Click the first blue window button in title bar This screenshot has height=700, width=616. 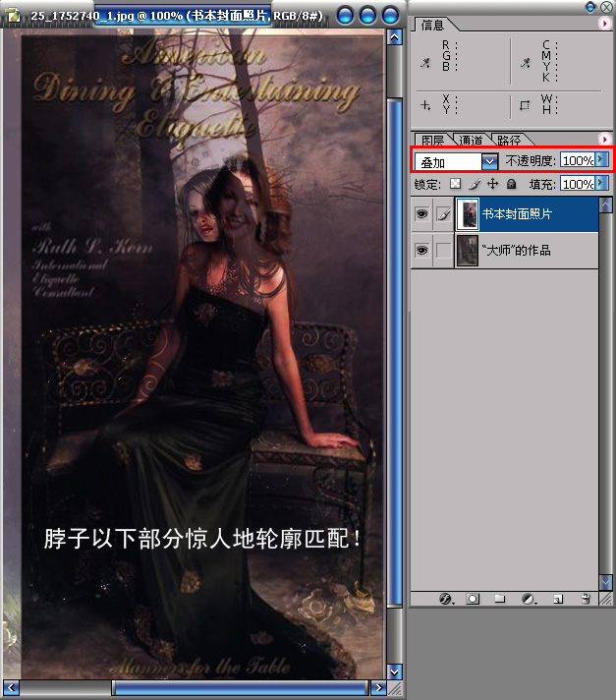345,15
